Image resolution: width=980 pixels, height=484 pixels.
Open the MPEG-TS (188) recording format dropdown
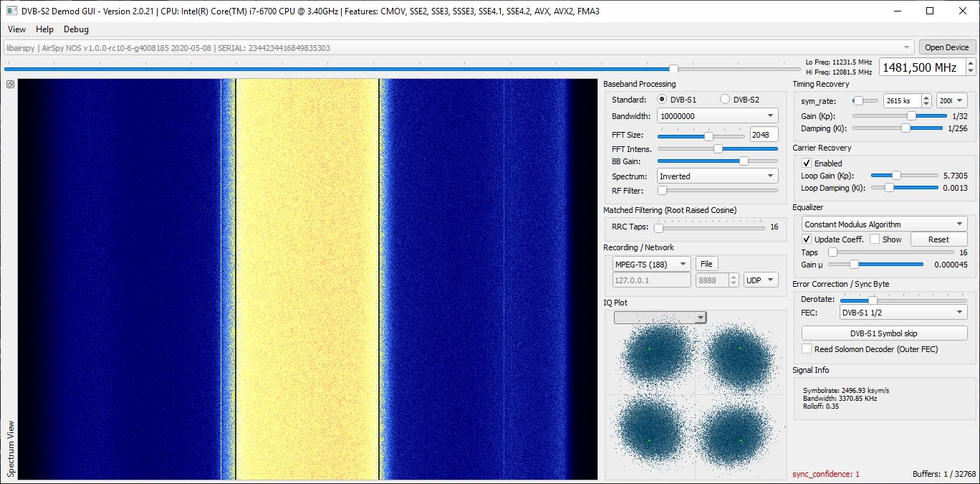click(x=651, y=264)
